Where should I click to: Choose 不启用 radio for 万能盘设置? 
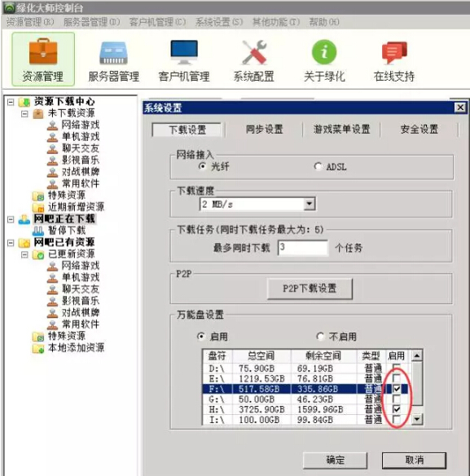click(320, 337)
